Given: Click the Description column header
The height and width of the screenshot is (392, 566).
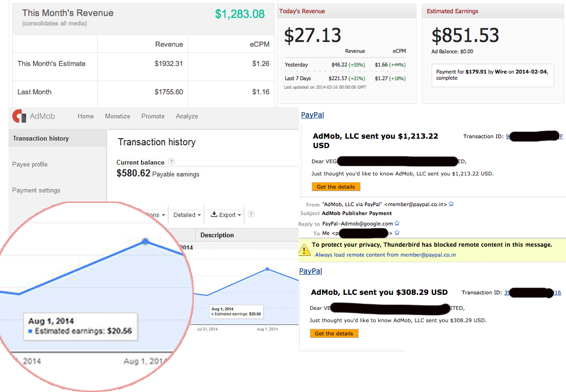Looking at the screenshot, I should [217, 235].
